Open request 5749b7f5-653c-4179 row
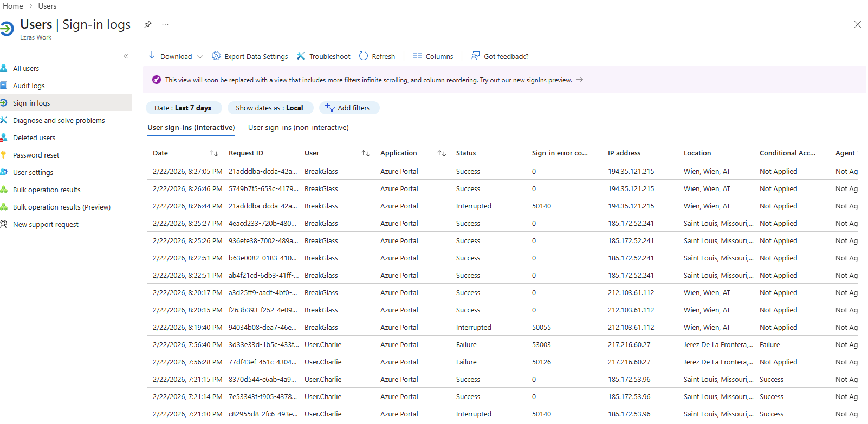 tap(503, 188)
